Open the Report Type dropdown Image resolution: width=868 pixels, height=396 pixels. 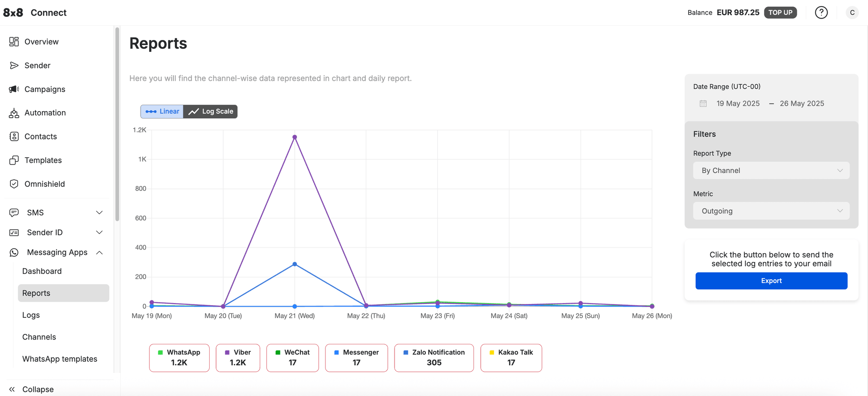(x=771, y=171)
